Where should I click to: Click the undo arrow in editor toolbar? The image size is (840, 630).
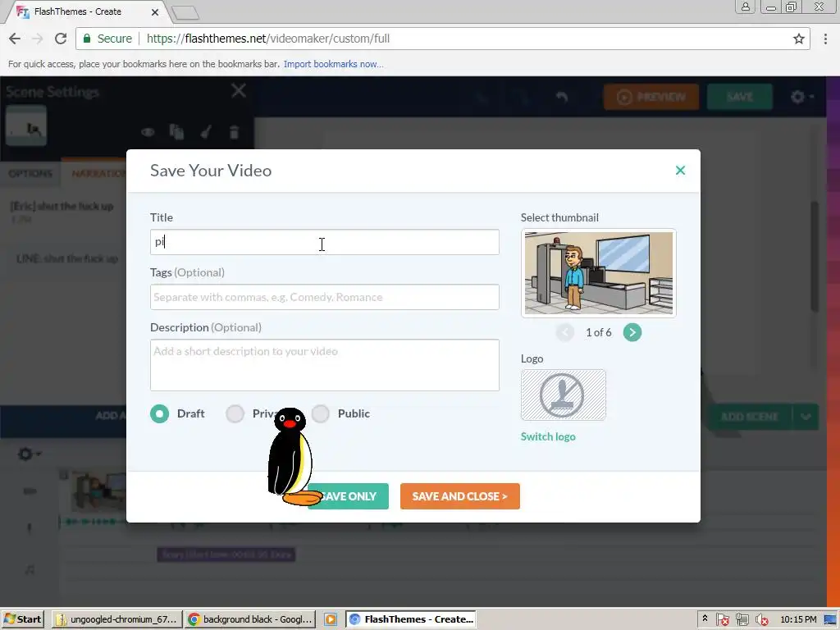[561, 97]
